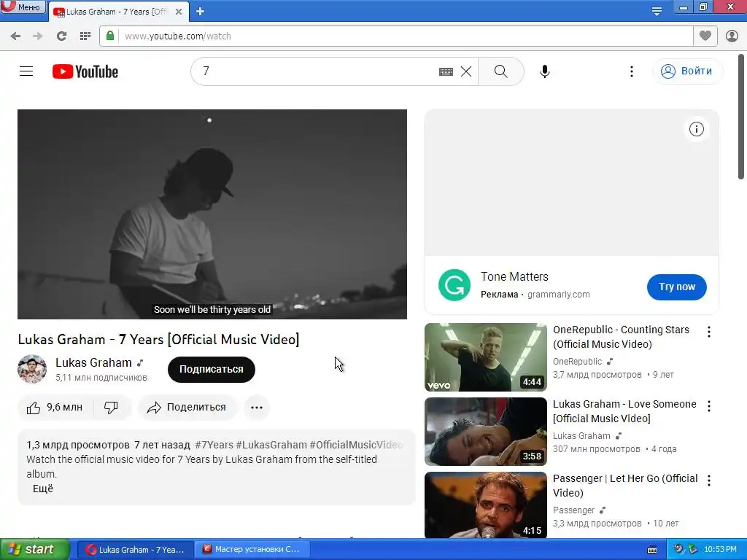This screenshot has height=560, width=747.
Task: Expand description with Ещё
Action: [x=43, y=489]
